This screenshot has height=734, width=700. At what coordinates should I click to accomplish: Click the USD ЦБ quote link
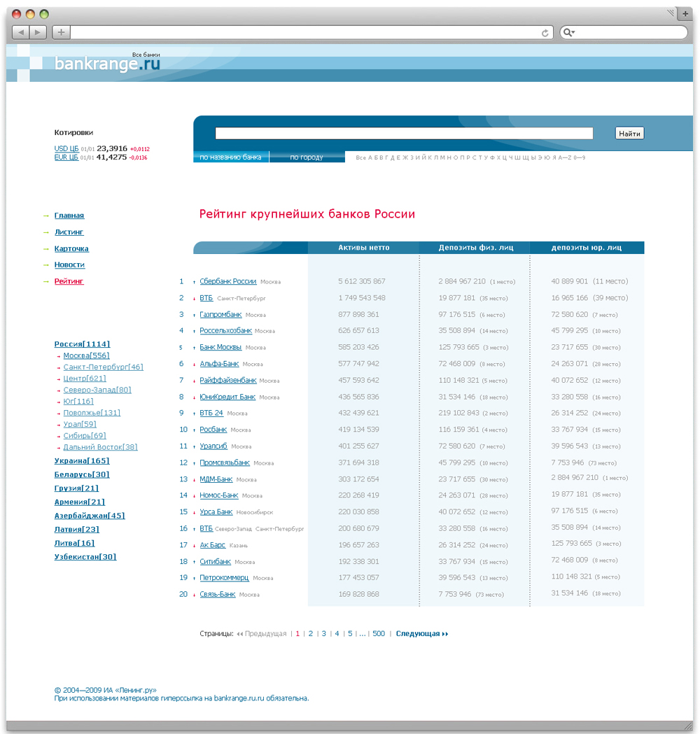[x=66, y=149]
